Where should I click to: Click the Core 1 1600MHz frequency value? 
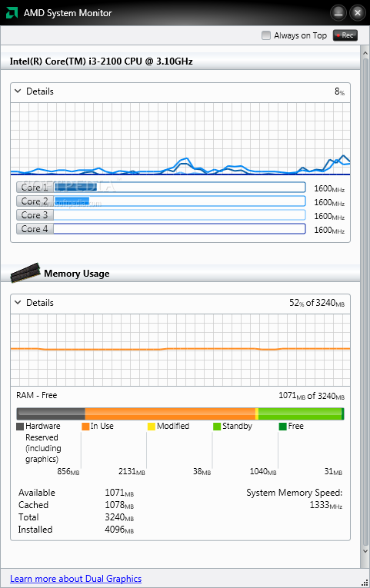pos(329,188)
